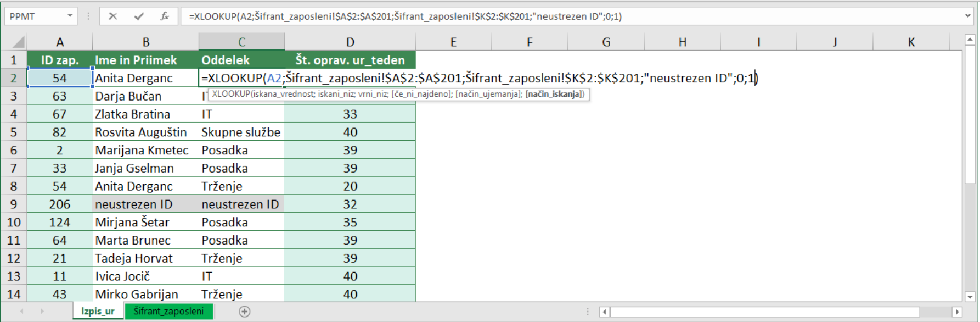
Task: Select column A header
Action: pyautogui.click(x=60, y=42)
